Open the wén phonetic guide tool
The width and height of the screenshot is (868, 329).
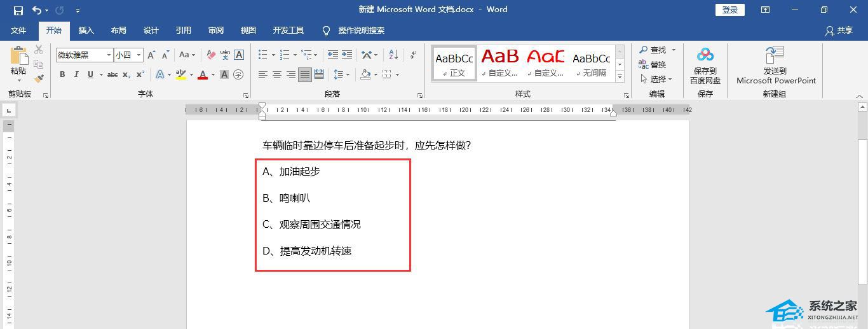(225, 55)
